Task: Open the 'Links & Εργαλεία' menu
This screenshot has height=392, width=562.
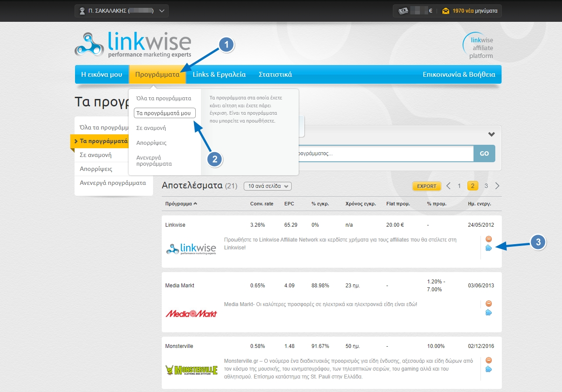Action: 219,75
